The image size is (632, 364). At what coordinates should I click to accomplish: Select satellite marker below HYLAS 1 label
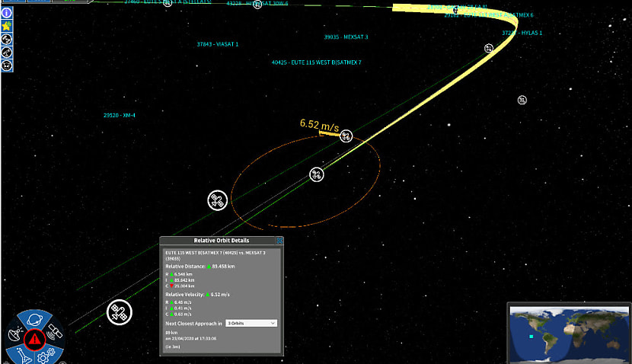click(489, 49)
